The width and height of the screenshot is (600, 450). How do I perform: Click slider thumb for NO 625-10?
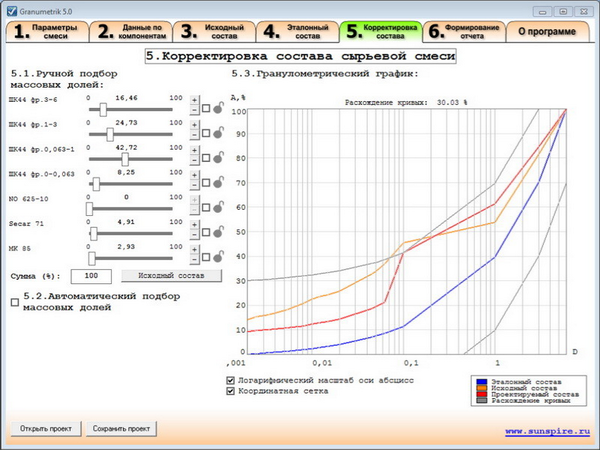[x=89, y=209]
